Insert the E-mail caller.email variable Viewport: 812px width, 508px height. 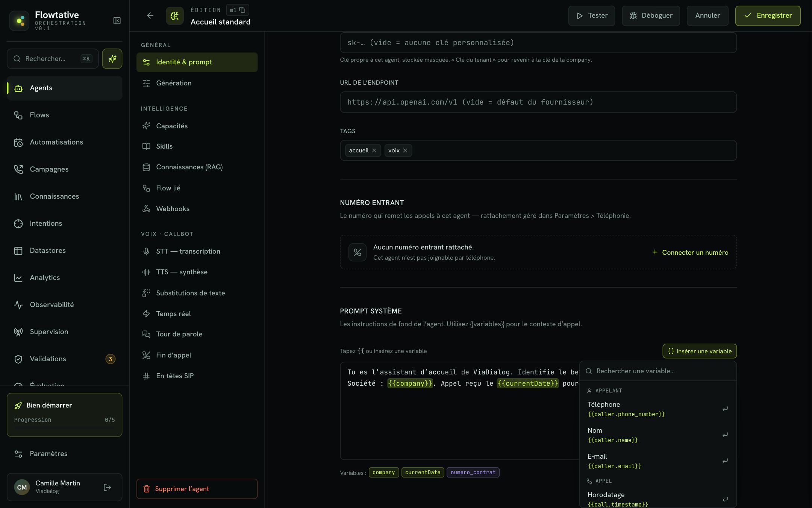(x=658, y=461)
